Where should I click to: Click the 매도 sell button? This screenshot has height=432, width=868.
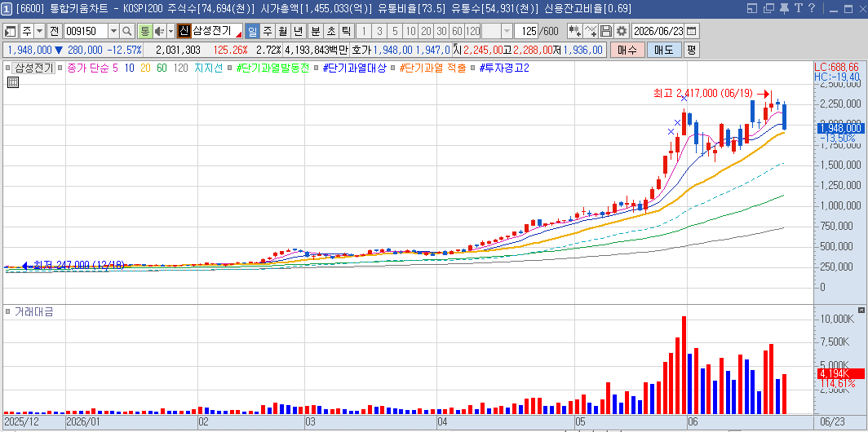(664, 50)
